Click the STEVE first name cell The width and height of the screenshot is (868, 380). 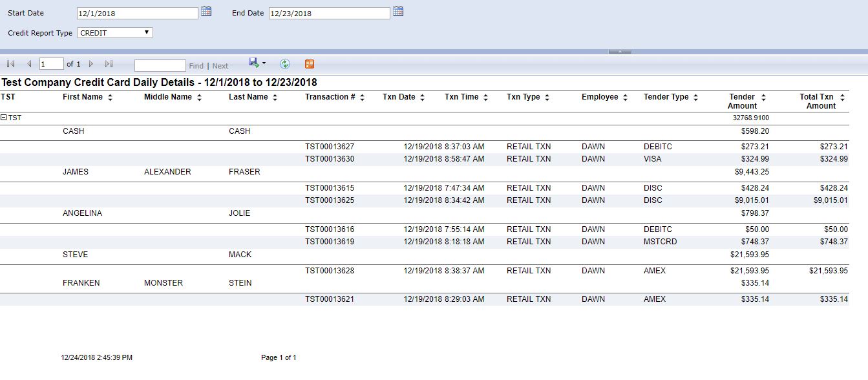pyautogui.click(x=76, y=255)
